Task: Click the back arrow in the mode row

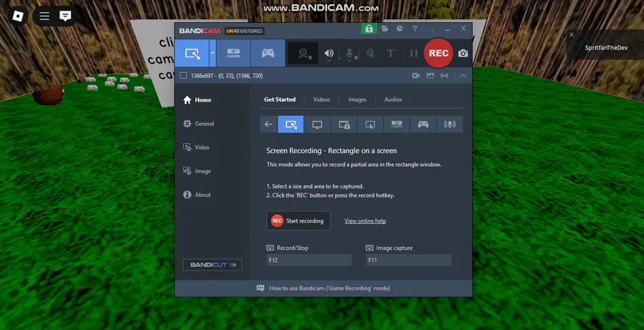Action: pos(268,124)
